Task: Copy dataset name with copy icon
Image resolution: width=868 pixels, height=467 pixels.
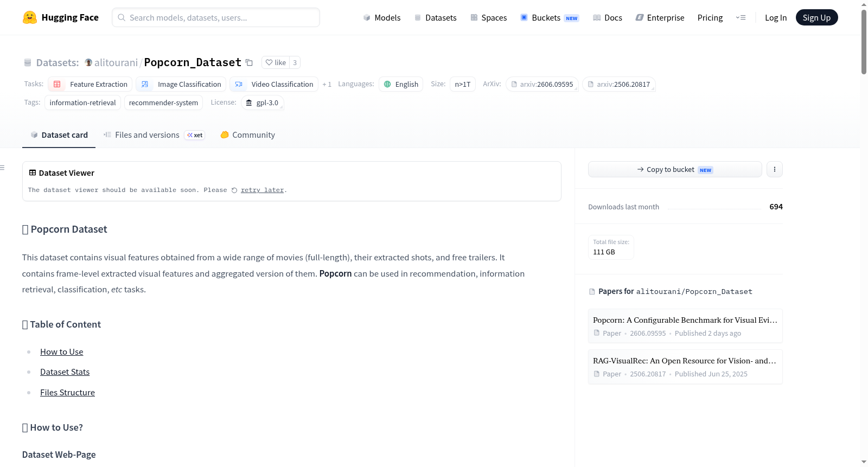Action: point(249,62)
